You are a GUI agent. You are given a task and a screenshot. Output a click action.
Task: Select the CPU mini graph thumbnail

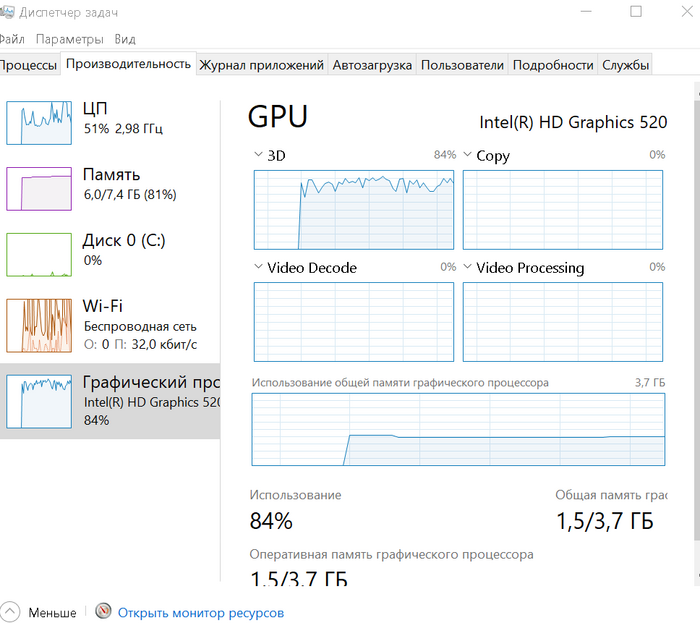(39, 123)
